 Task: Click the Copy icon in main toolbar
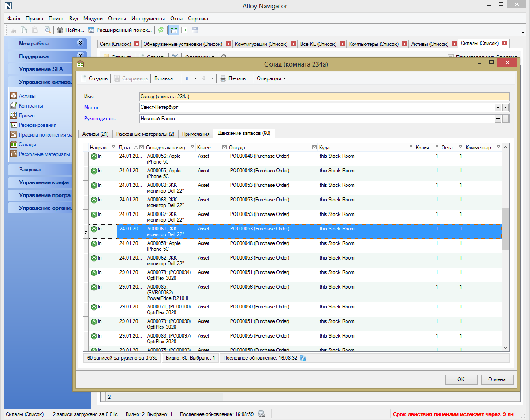[x=24, y=30]
